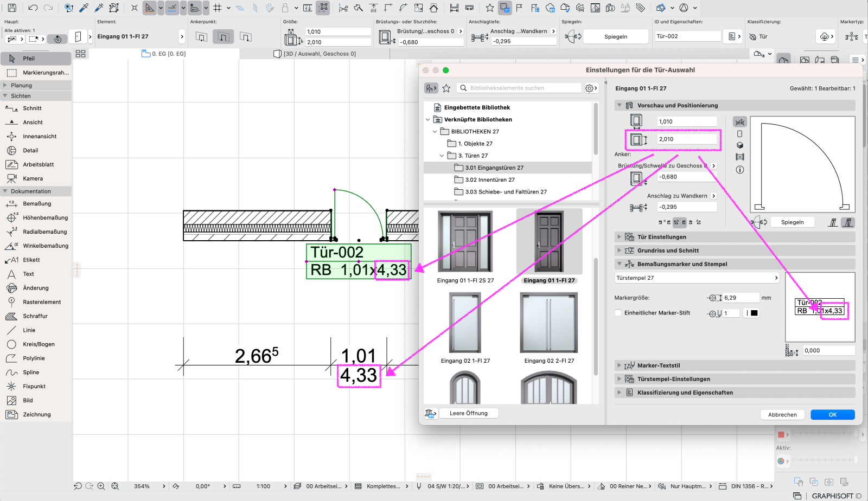Select the Spline tool
868x501 pixels.
coord(36,372)
